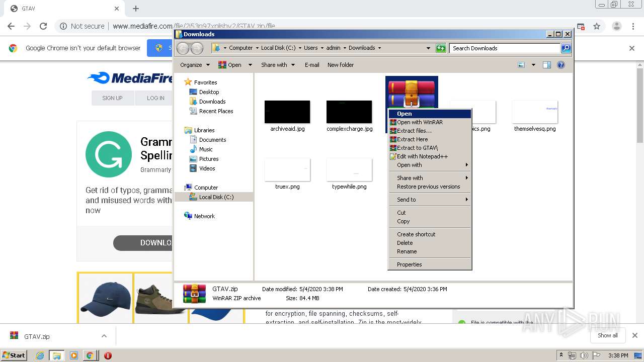Select archiveaid.jpg thumbnail

[x=287, y=112]
